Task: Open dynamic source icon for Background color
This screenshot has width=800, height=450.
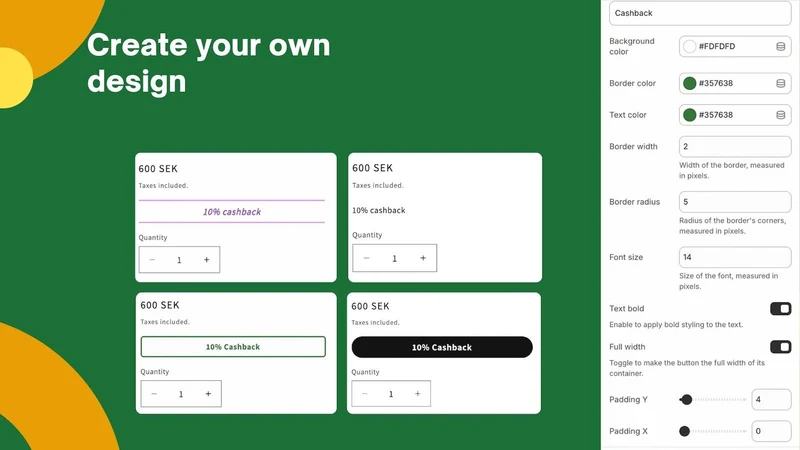Action: tap(780, 46)
